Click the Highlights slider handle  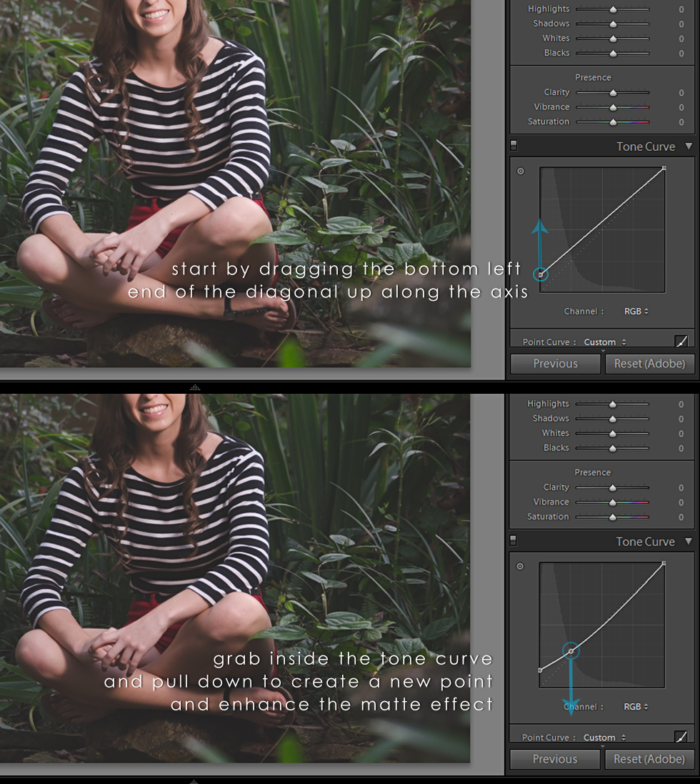pos(613,9)
